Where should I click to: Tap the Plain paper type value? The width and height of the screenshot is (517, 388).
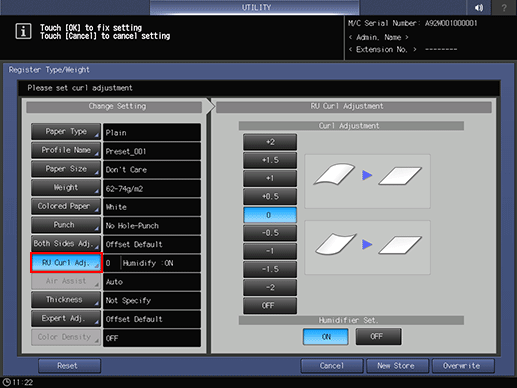[152, 132]
